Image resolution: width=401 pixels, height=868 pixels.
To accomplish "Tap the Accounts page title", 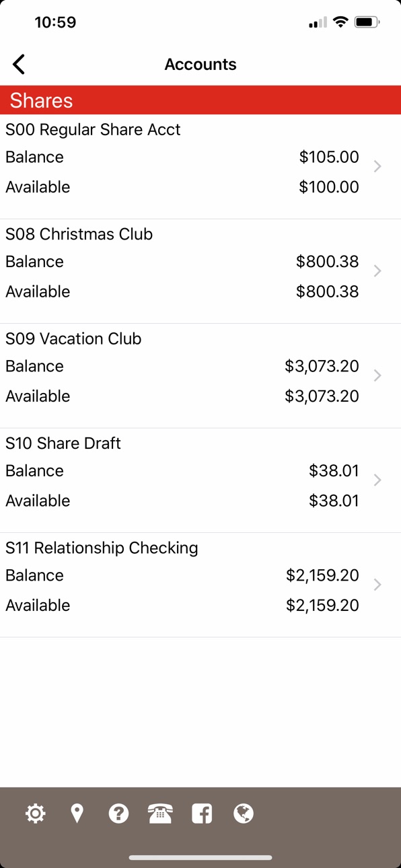I will tap(200, 65).
